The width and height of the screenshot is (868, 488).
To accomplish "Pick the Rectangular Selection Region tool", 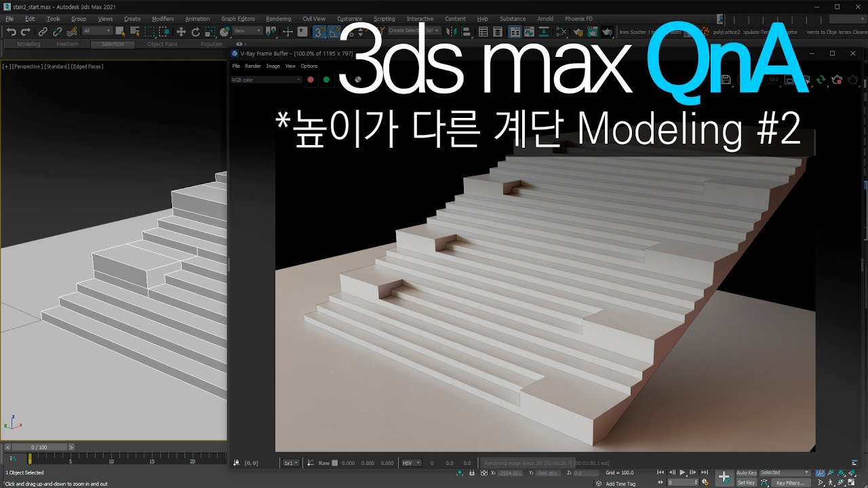I will (x=149, y=31).
